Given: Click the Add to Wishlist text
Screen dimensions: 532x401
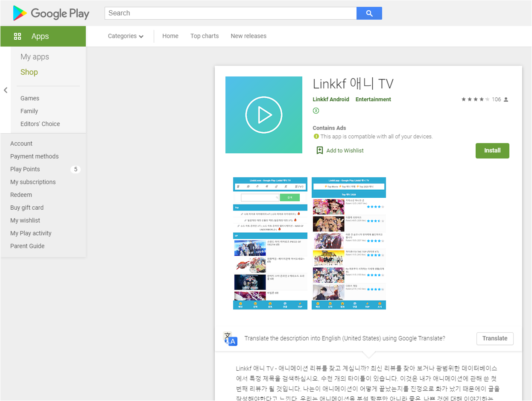Looking at the screenshot, I should [x=345, y=150].
